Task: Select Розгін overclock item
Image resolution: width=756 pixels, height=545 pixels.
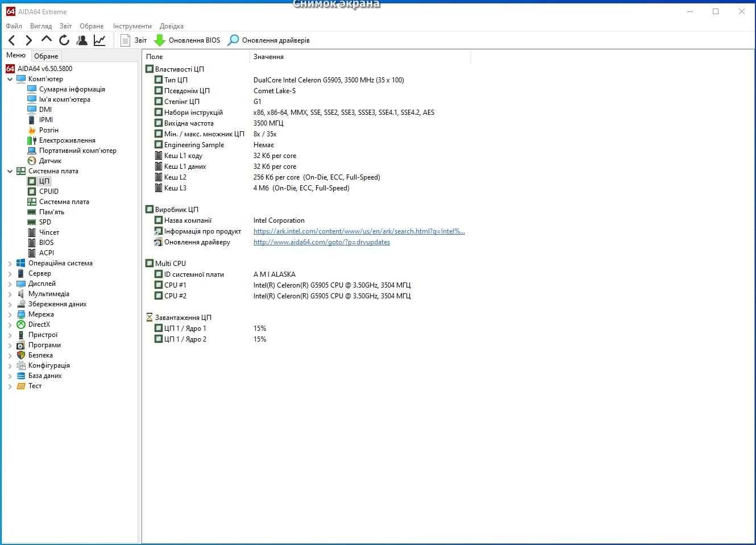Action: coord(49,130)
